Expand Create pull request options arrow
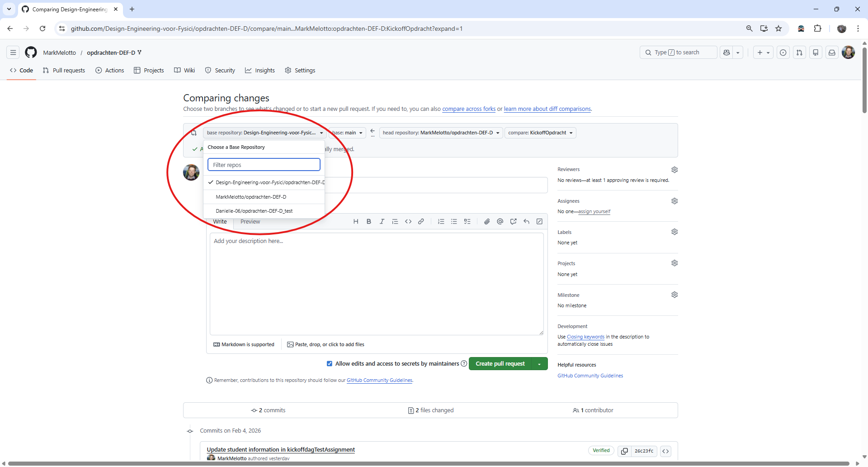 pos(539,364)
